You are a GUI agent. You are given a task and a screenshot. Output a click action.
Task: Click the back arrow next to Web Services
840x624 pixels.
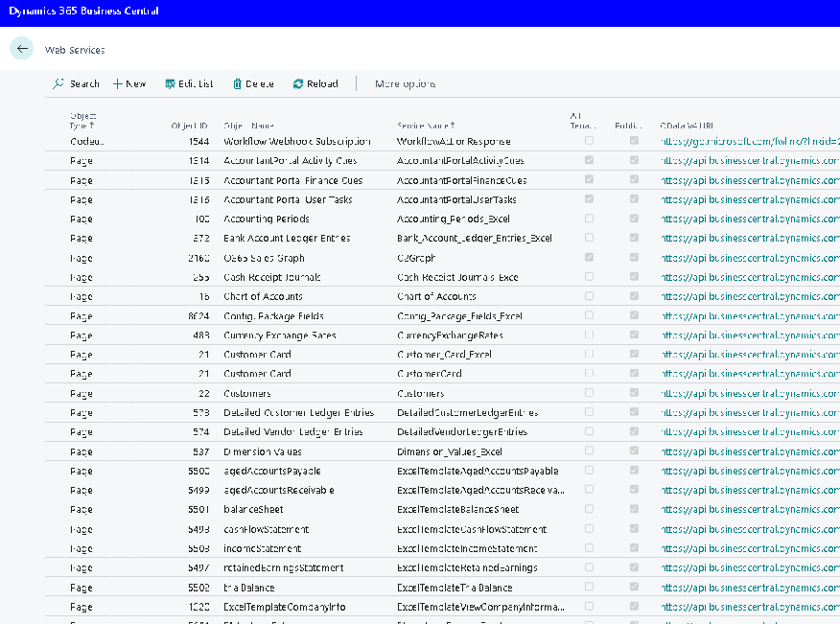tap(22, 49)
